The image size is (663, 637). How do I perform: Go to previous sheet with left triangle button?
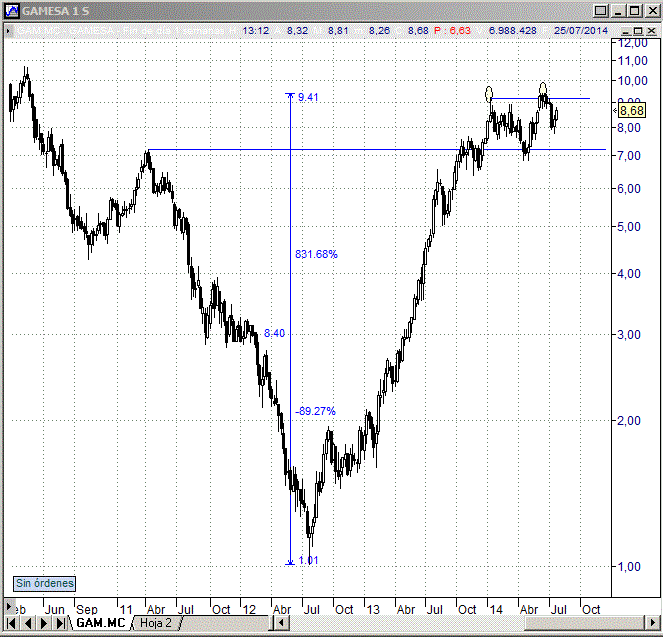click(28, 623)
